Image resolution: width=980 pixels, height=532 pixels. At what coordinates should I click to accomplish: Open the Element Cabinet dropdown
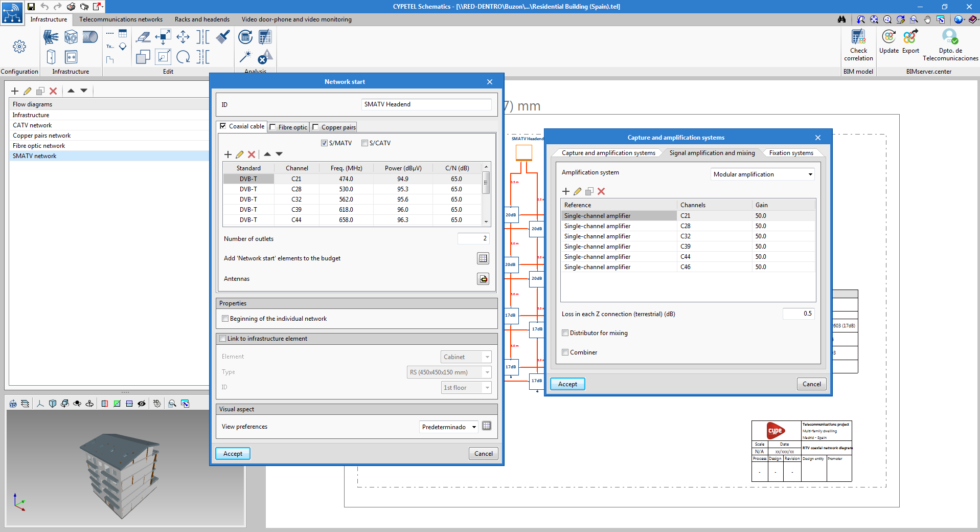click(466, 357)
